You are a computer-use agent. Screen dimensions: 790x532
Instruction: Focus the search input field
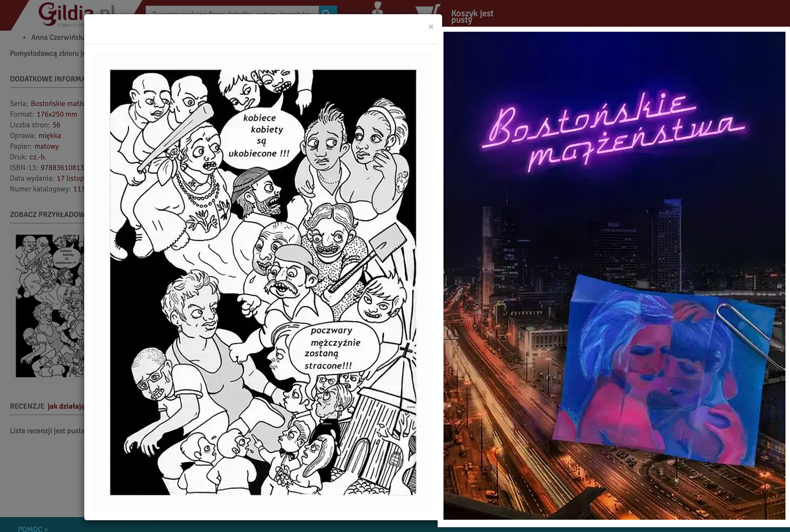click(232, 10)
